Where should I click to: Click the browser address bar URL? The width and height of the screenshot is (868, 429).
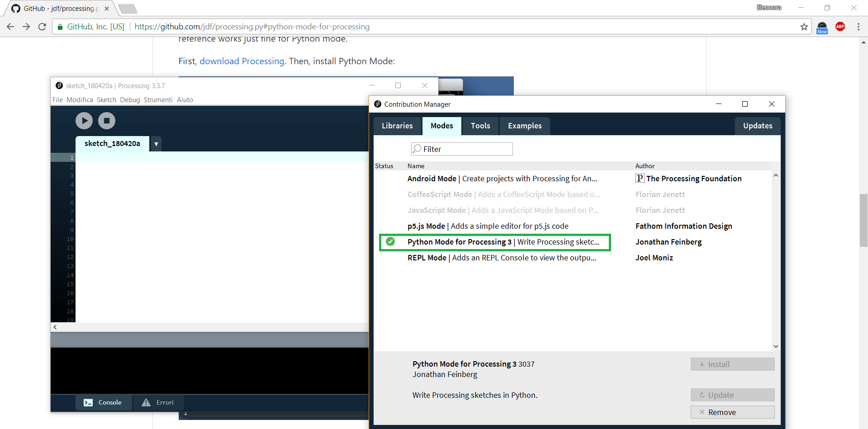[252, 27]
